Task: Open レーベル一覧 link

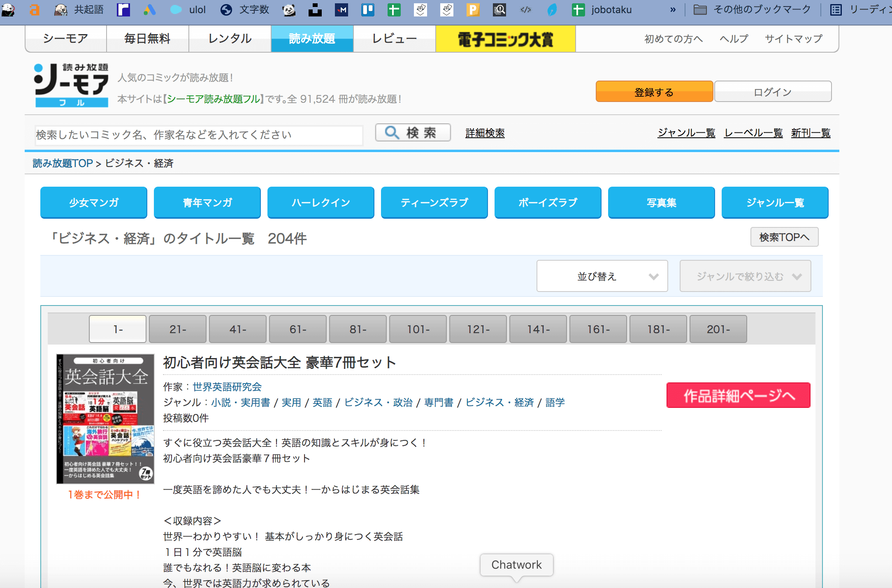Action: point(753,133)
